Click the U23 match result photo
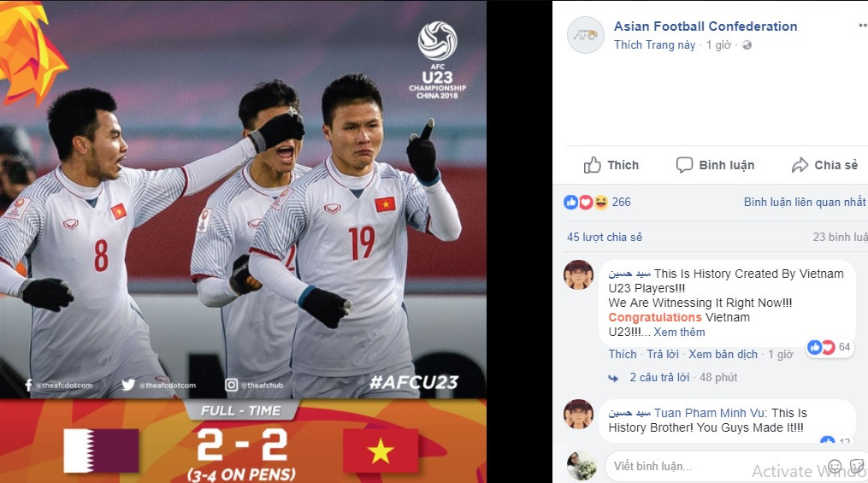 coord(243,241)
